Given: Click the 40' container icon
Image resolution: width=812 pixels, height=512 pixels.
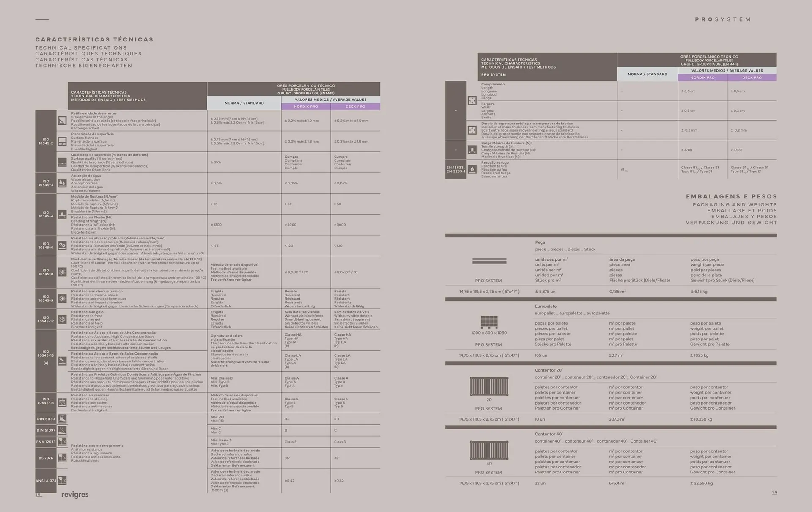Looking at the screenshot, I should coord(489,450).
